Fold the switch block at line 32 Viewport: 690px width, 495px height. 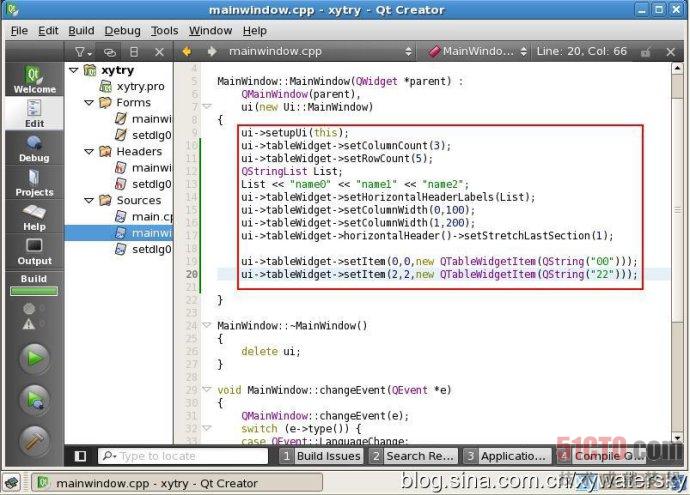(207, 428)
